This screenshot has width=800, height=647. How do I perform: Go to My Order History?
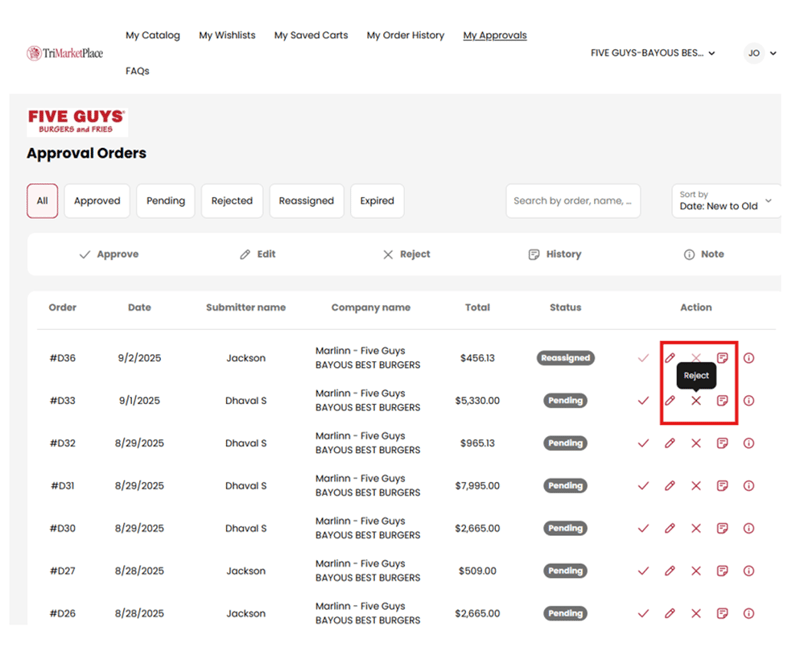405,35
